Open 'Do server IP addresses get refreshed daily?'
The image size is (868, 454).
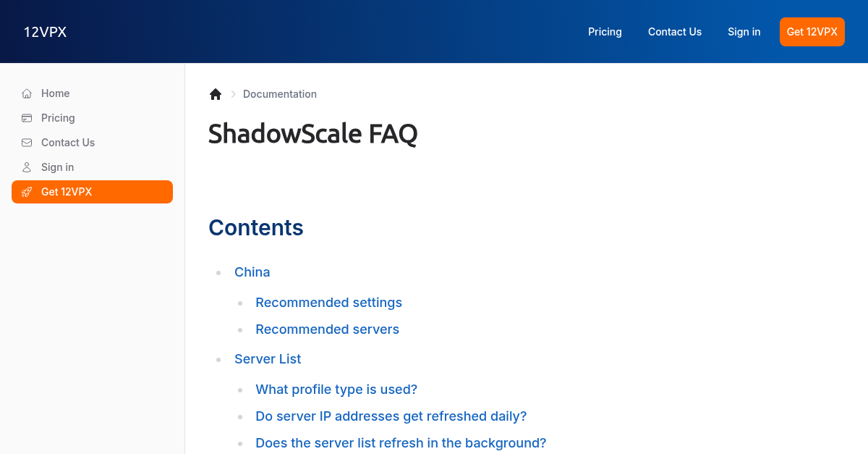[x=391, y=416]
